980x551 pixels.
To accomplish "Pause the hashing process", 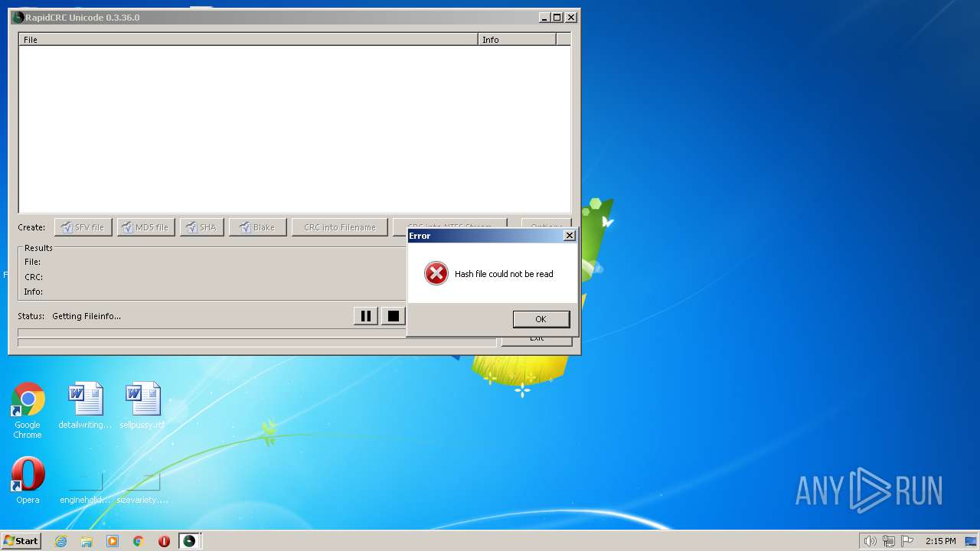I will click(365, 316).
